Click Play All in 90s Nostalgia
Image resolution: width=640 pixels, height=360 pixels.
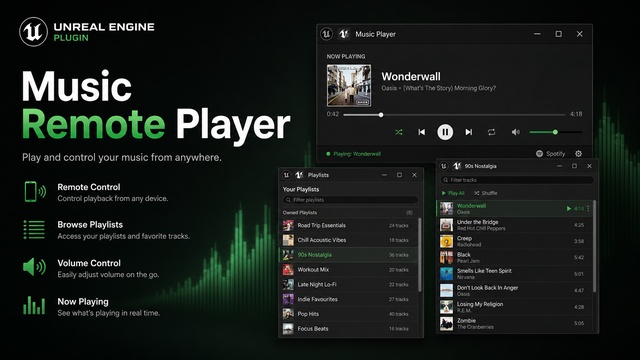tap(453, 193)
